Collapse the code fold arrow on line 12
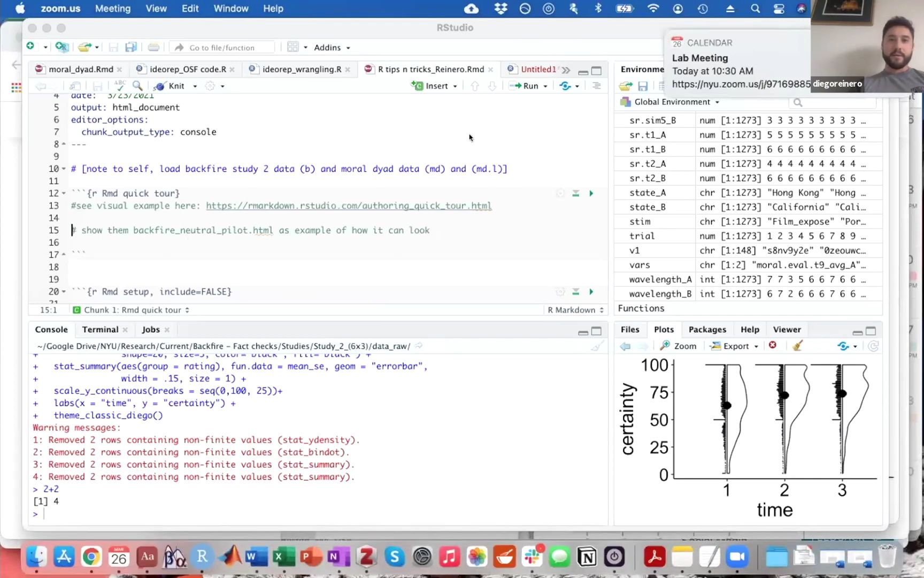Image resolution: width=924 pixels, height=578 pixels. [x=64, y=193]
